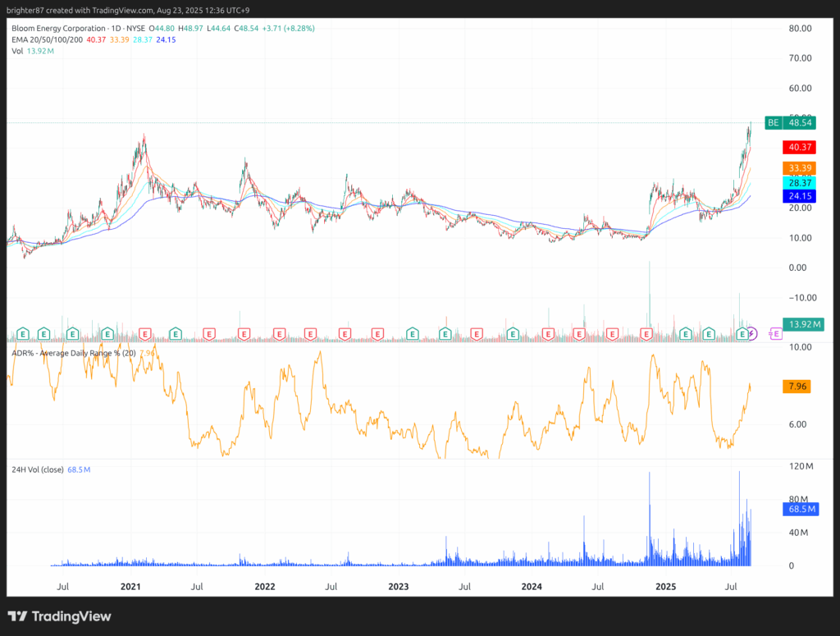
Task: Click the purple lightning event icon
Action: click(x=752, y=334)
